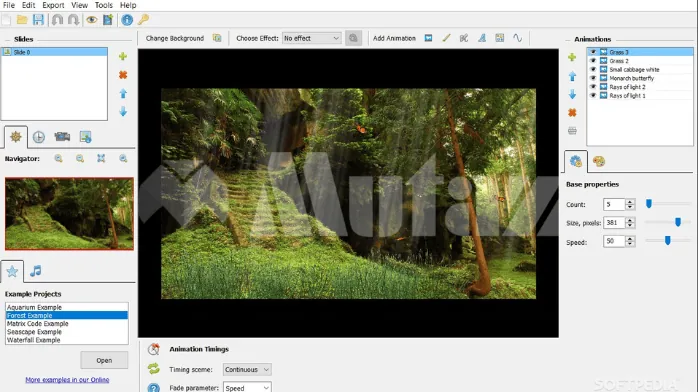Image resolution: width=698 pixels, height=392 pixels.
Task: Select the Monarch butterfly animation row
Action: (640, 78)
